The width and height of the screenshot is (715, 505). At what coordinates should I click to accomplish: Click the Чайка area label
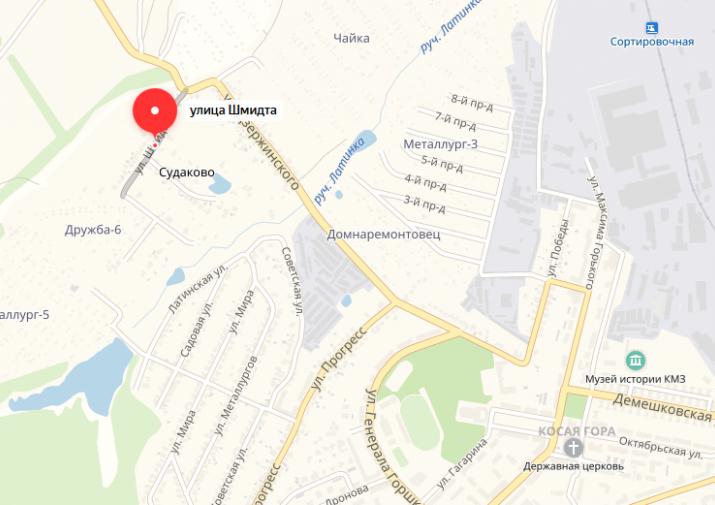[x=351, y=38]
